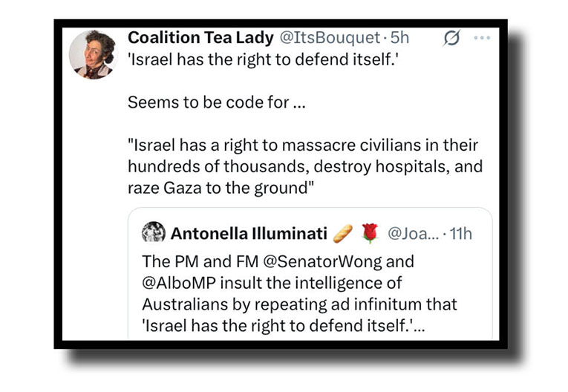Viewport: 568px width, 392px height.
Task: Click Coalition Tea Lady's profile avatar
Action: (x=92, y=54)
